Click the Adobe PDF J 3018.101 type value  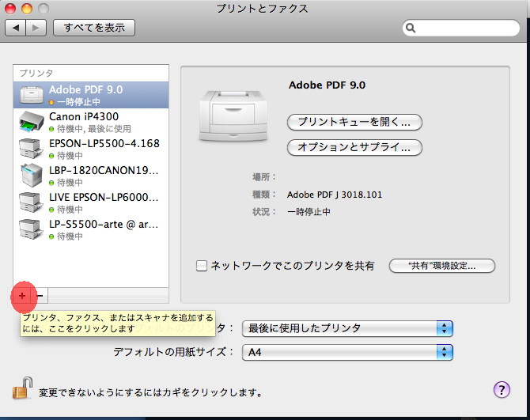tap(335, 195)
